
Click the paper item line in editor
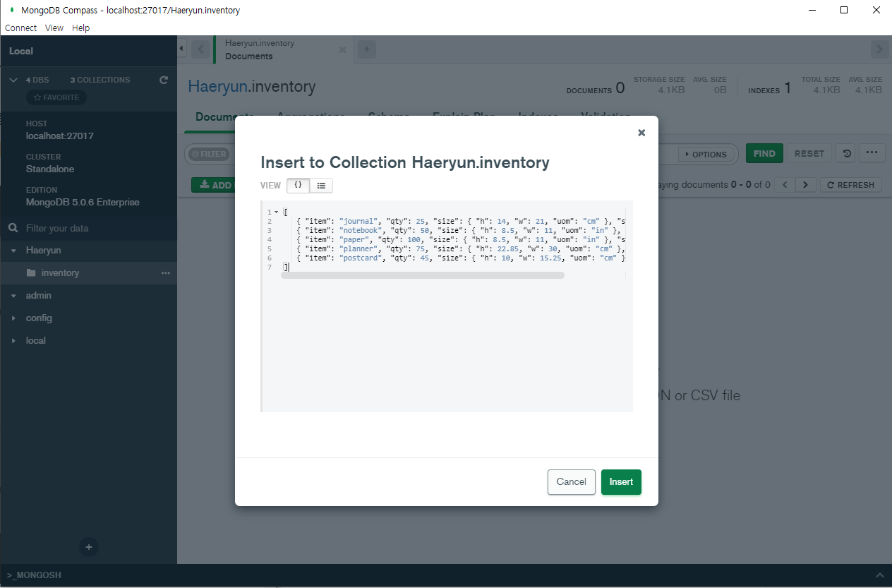pos(453,239)
